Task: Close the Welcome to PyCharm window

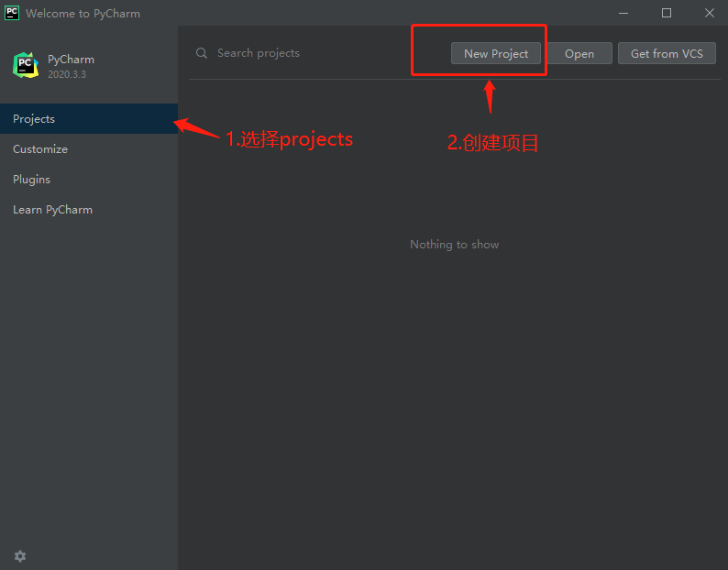Action: pos(710,13)
